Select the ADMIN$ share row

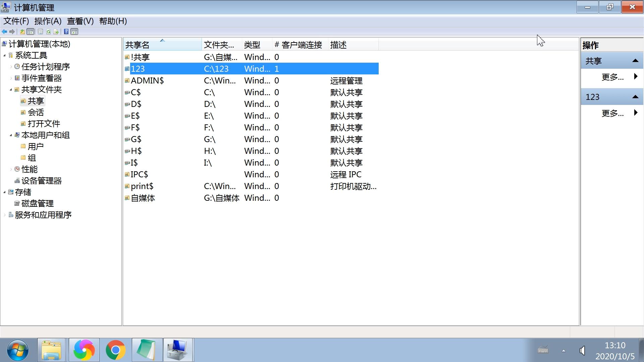pyautogui.click(x=147, y=80)
